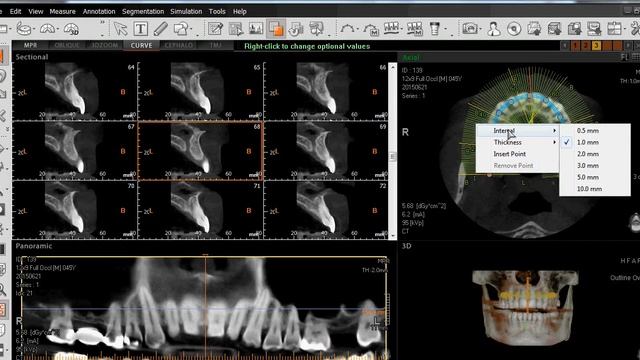The image size is (640, 360).
Task: Open the Measure menu
Action: [x=62, y=11]
